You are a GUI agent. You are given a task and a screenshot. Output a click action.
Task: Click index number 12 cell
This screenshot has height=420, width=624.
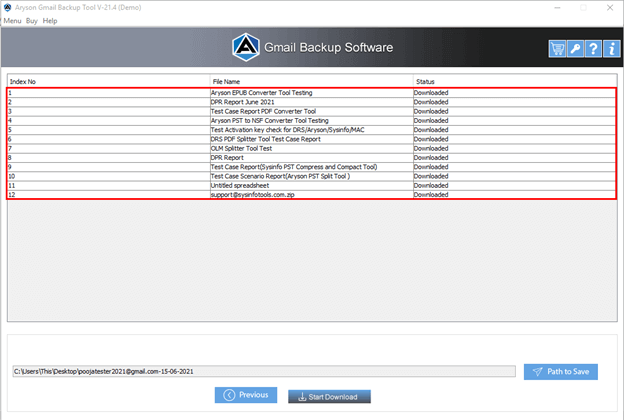[x=109, y=195]
